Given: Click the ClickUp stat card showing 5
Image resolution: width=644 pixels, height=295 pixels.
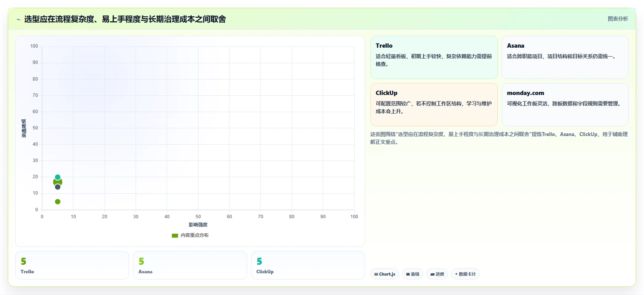Looking at the screenshot, I should (x=308, y=265).
